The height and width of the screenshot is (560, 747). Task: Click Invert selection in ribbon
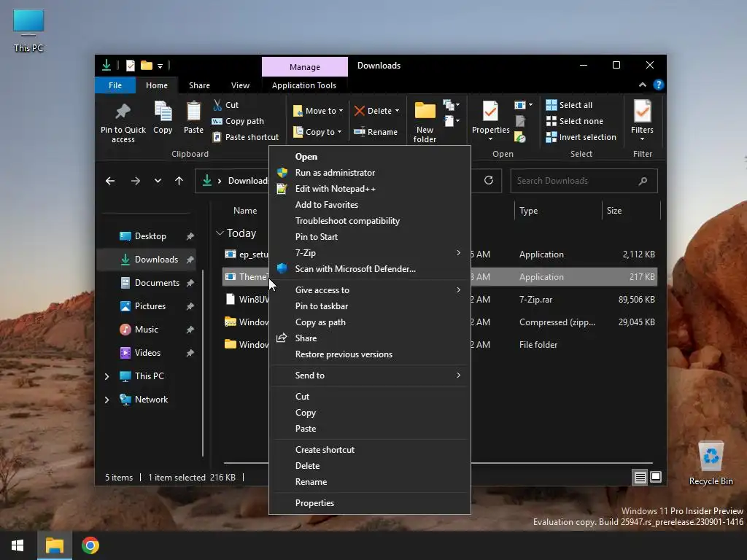(581, 137)
